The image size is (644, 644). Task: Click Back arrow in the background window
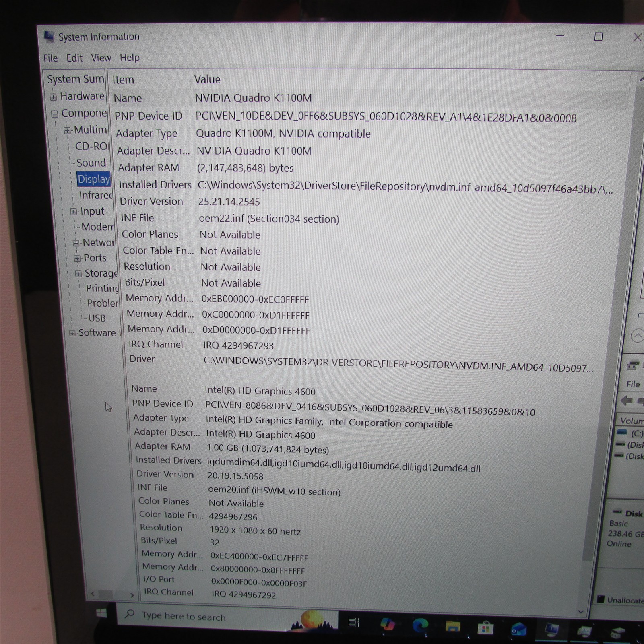click(x=626, y=400)
